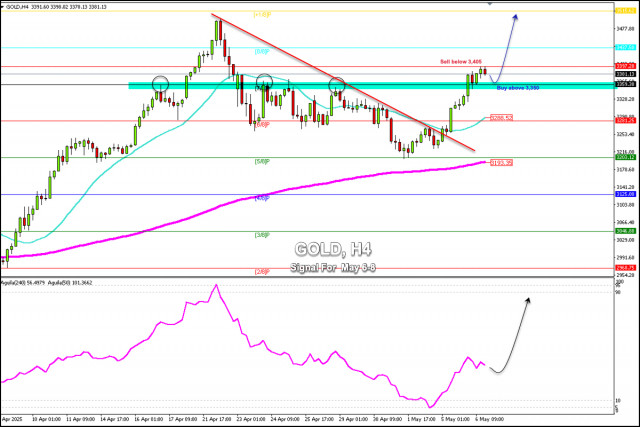
Task: Click the '17 Apr 09:00' time axis label
Action: [182, 419]
